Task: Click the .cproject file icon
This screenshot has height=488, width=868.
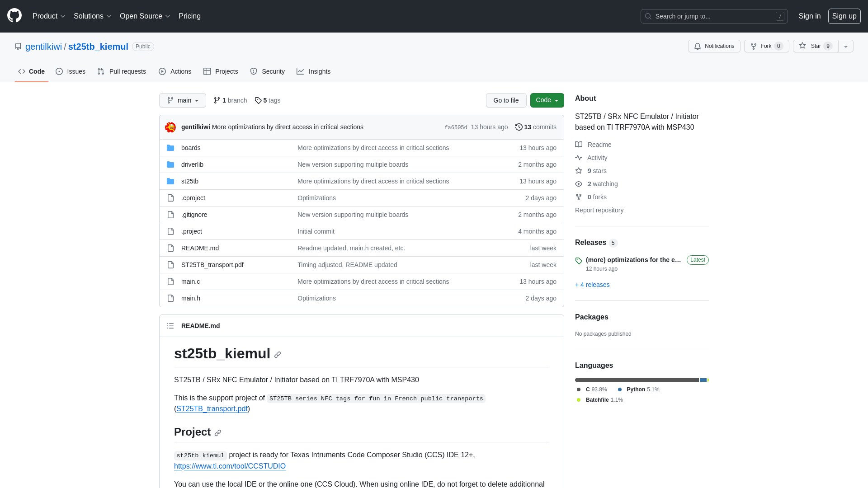Action: [x=170, y=198]
